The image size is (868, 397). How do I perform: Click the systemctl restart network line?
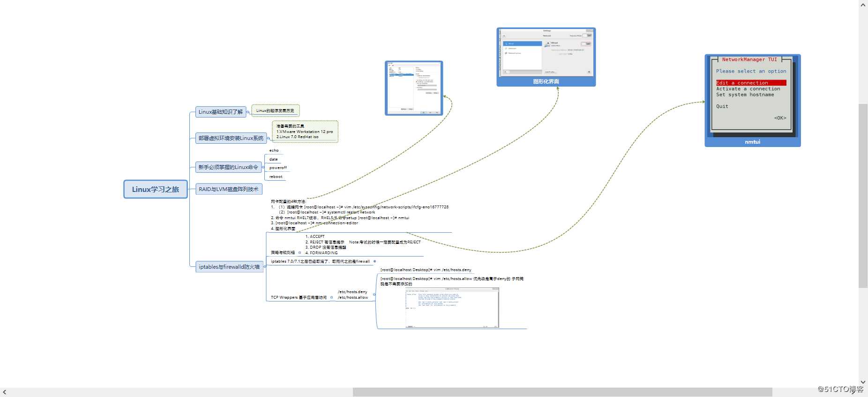pyautogui.click(x=327, y=212)
